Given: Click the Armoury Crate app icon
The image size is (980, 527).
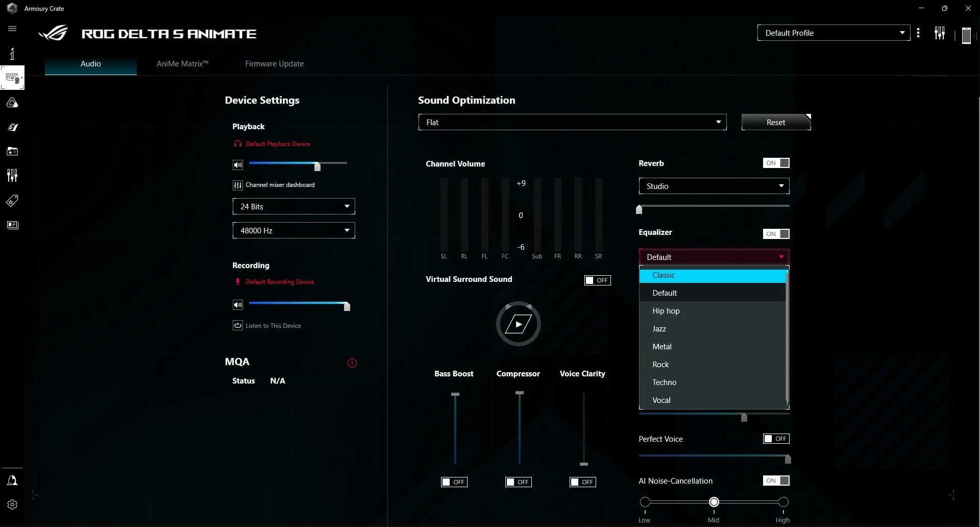Looking at the screenshot, I should [12, 8].
